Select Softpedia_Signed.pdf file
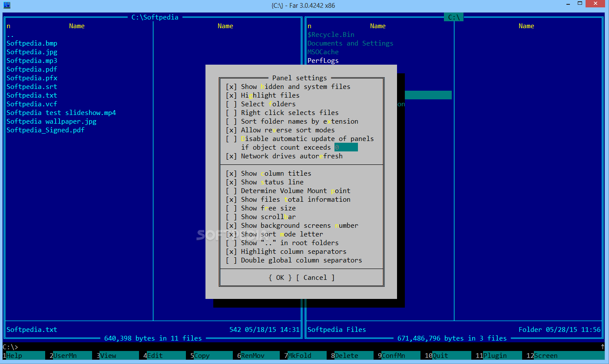The height and width of the screenshot is (364, 609). click(46, 130)
